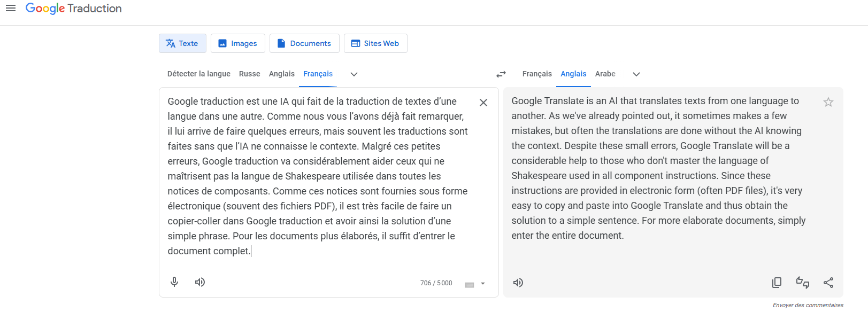
Task: Copy the translation to clipboard
Action: tap(777, 283)
